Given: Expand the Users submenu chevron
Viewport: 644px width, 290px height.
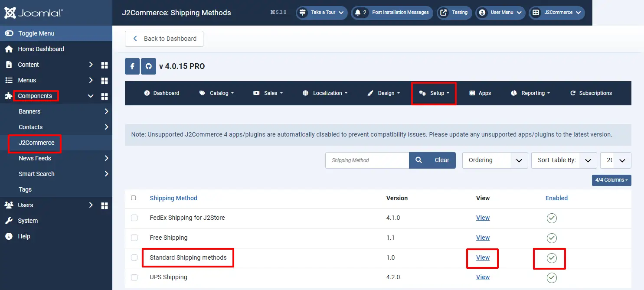Looking at the screenshot, I should click(91, 205).
